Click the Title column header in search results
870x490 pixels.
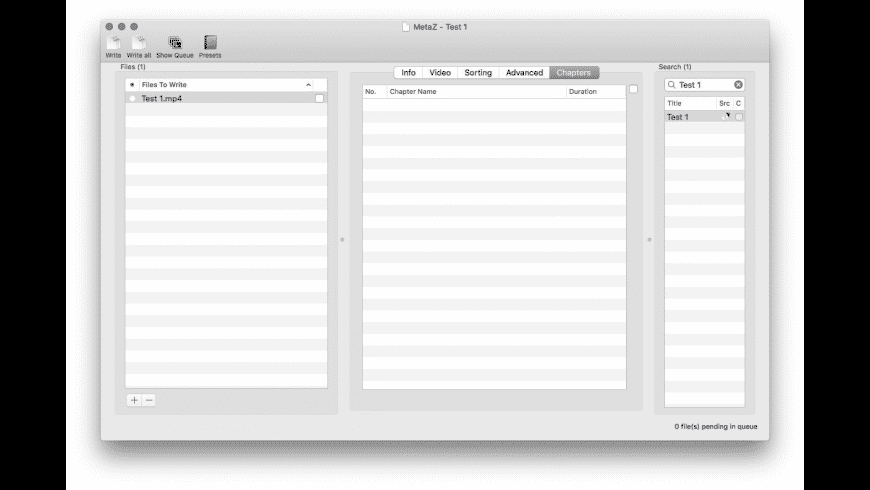[691, 103]
